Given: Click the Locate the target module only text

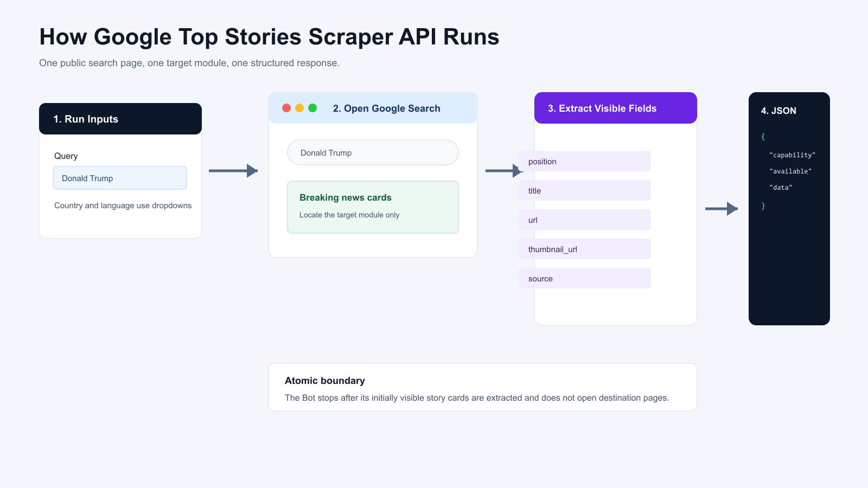Looking at the screenshot, I should tap(349, 215).
